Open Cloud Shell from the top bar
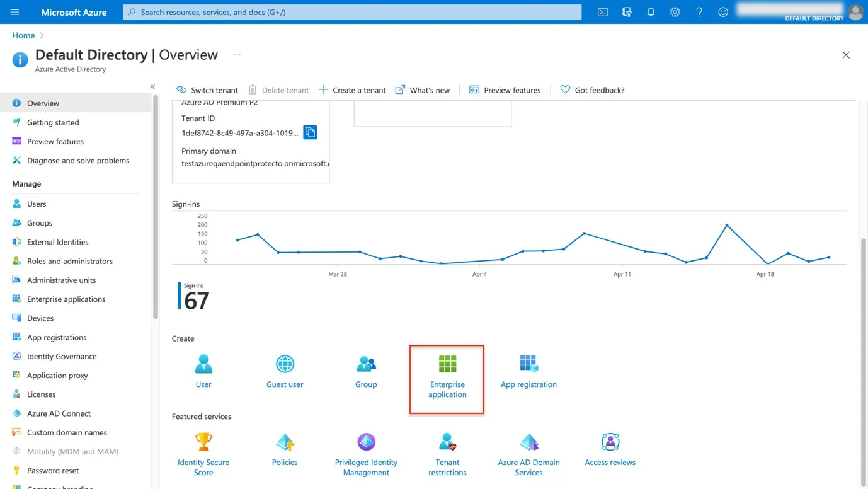Screen dimensions: 868x489 pyautogui.click(x=603, y=12)
